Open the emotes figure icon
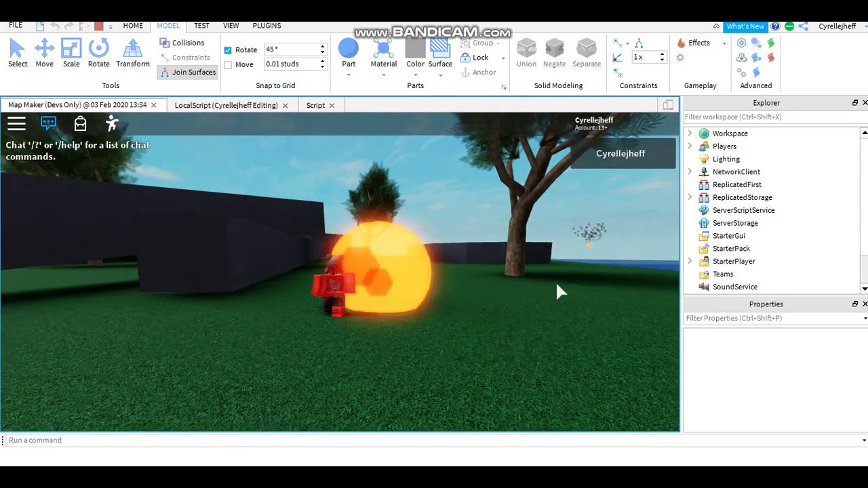This screenshot has width=868, height=488. pyautogui.click(x=112, y=123)
